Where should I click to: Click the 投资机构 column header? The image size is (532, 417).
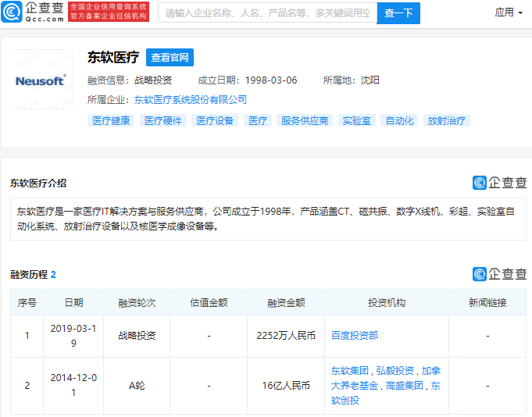[387, 302]
